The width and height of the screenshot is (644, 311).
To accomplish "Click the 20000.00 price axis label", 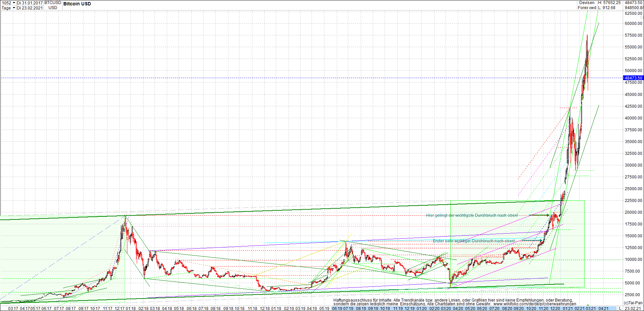I will (633, 212).
